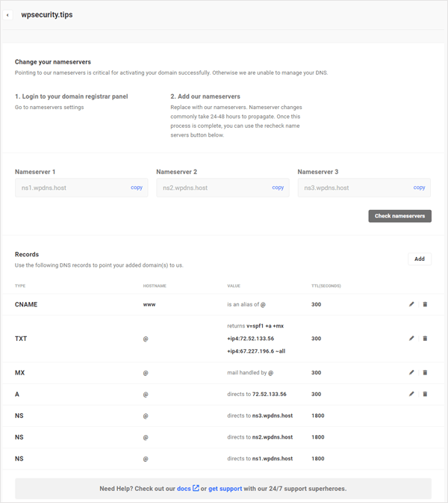Select the 1800 TTL of the ns3 record

(x=318, y=416)
